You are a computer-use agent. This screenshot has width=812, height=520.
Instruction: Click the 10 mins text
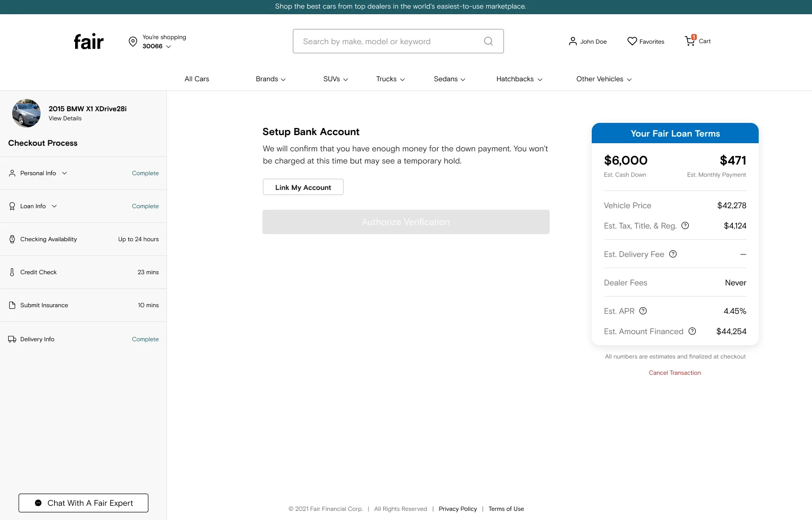point(148,305)
